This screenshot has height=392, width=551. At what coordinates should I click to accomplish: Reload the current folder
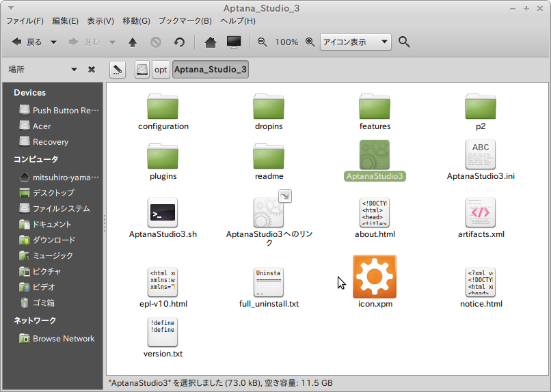point(179,42)
